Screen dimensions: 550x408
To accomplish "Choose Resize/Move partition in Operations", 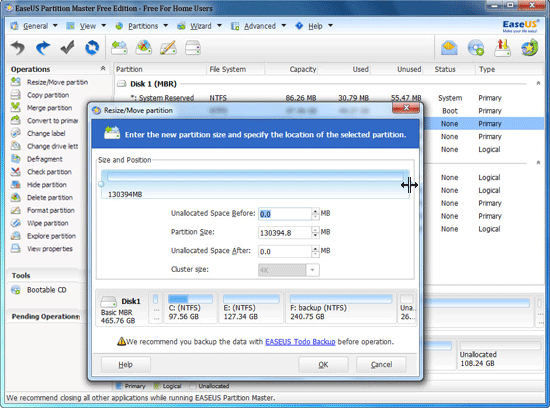I will 49,82.
